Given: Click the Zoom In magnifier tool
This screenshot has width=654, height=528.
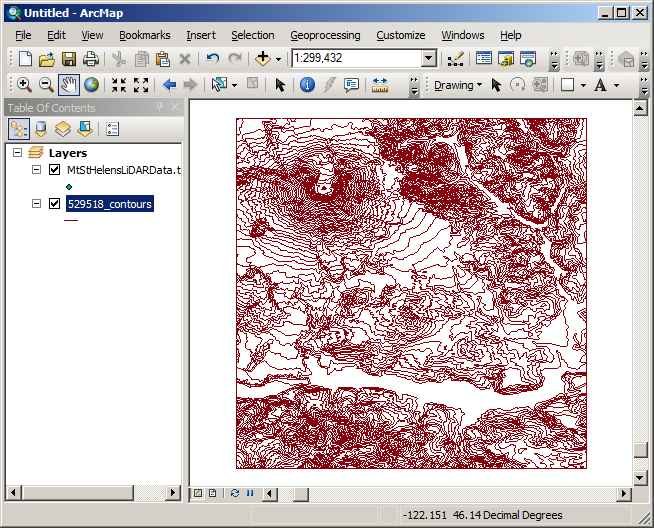Looking at the screenshot, I should coord(24,85).
